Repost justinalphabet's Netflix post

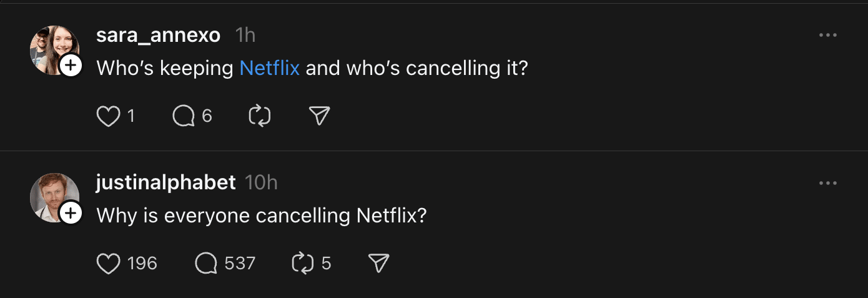[x=303, y=264]
